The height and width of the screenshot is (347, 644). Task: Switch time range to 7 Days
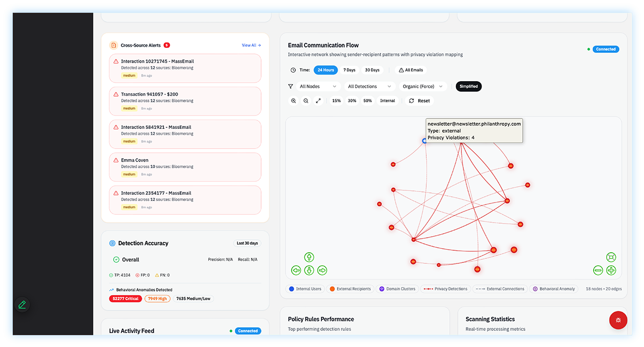click(x=349, y=70)
